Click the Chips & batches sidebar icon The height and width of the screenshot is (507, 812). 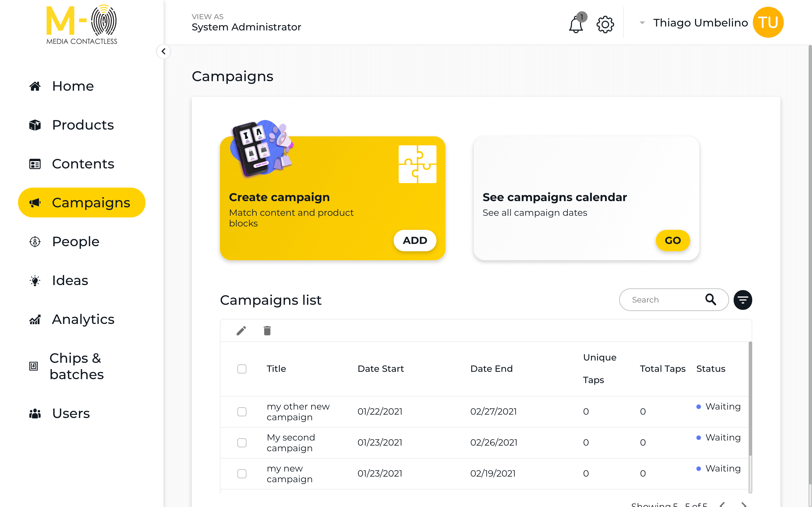(34, 366)
